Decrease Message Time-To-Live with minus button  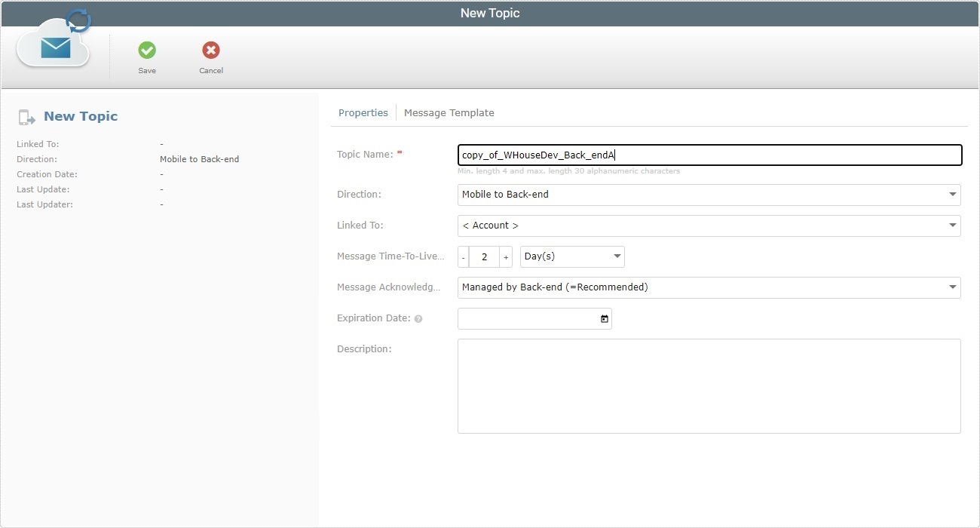(463, 256)
